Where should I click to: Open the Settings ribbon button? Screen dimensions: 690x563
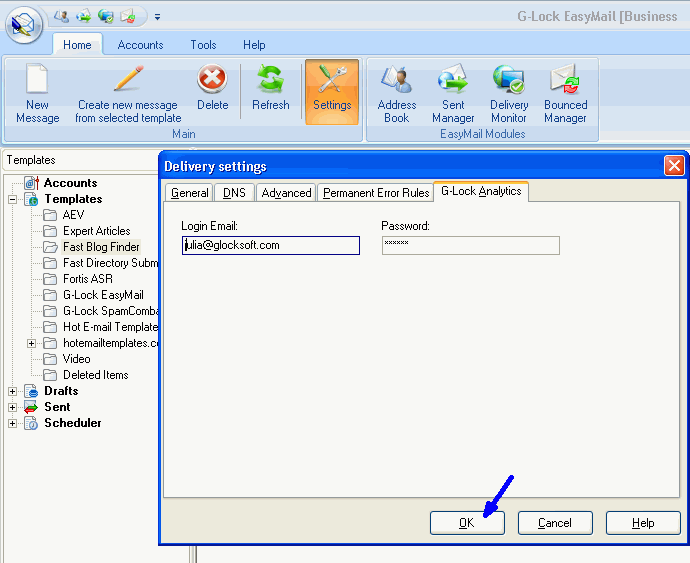[332, 92]
